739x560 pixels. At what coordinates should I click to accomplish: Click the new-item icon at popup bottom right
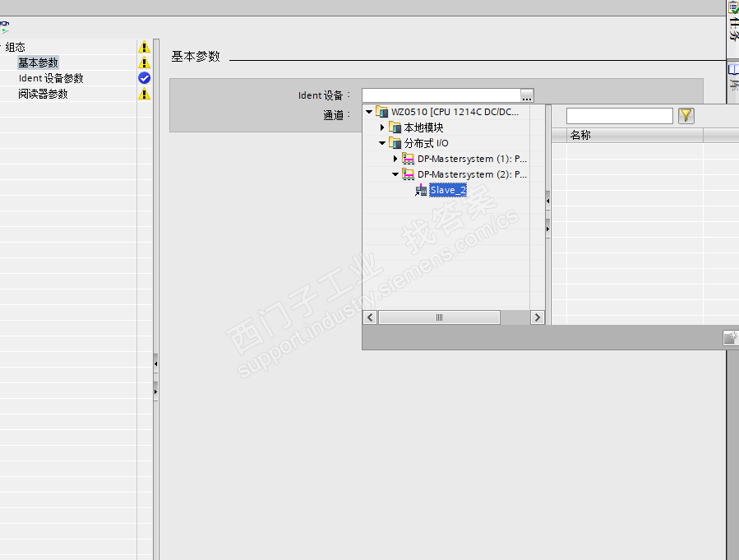(x=731, y=337)
